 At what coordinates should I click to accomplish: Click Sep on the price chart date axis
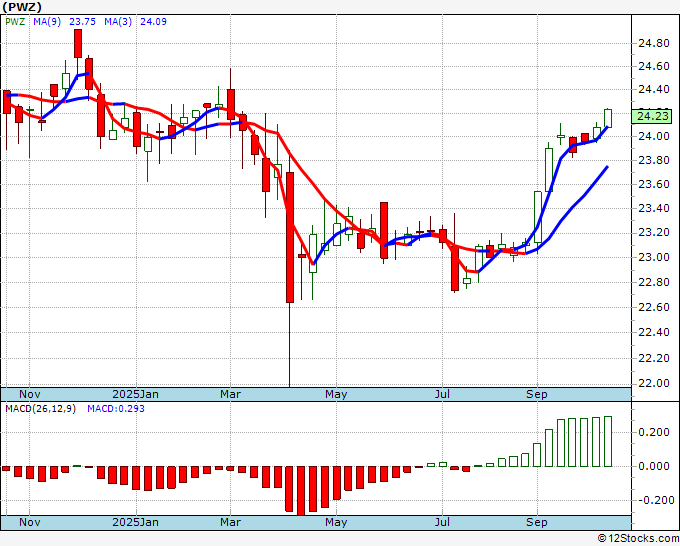[x=537, y=394]
